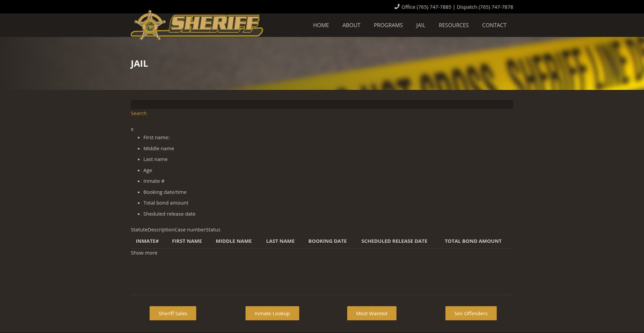Click the INMATE# column header
The width and height of the screenshot is (644, 333).
pos(147,241)
